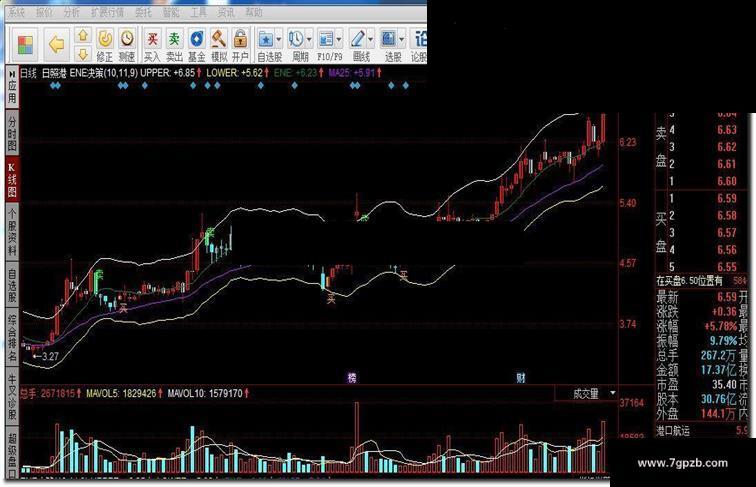Image resolution: width=756 pixels, height=487 pixels.
Task: Click the 港口航运 sector link
Action: tap(673, 431)
